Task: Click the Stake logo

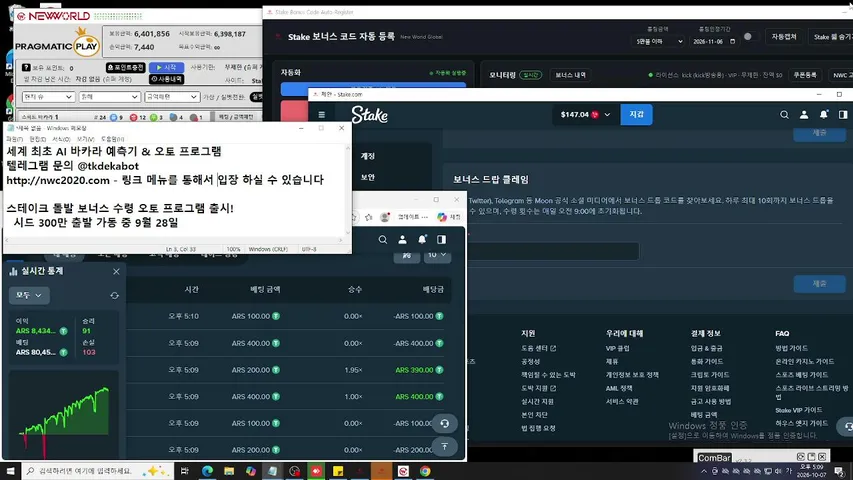Action: (369, 115)
